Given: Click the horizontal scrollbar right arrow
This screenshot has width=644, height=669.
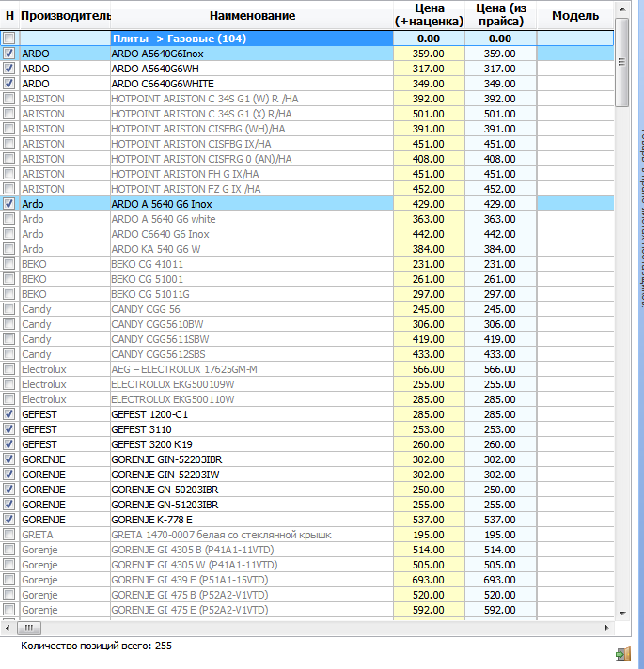Looking at the screenshot, I should 606,628.
